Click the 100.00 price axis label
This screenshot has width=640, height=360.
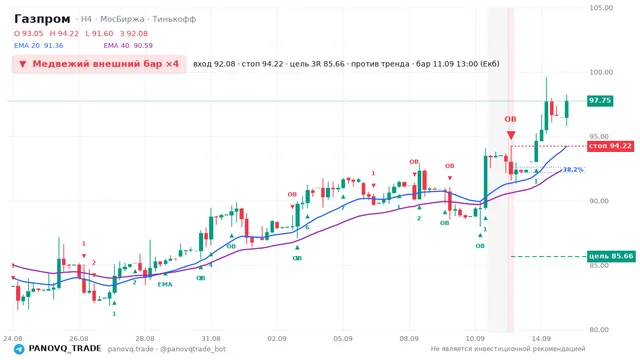click(601, 72)
